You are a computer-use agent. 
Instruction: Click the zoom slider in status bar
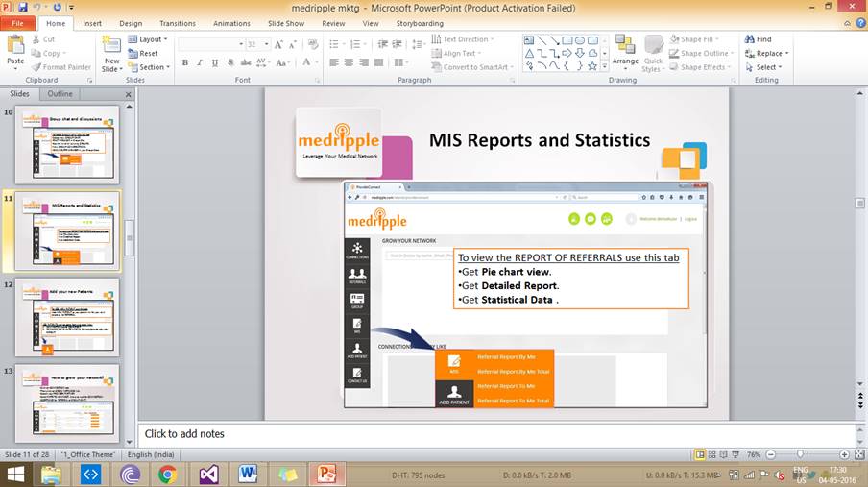(x=800, y=454)
